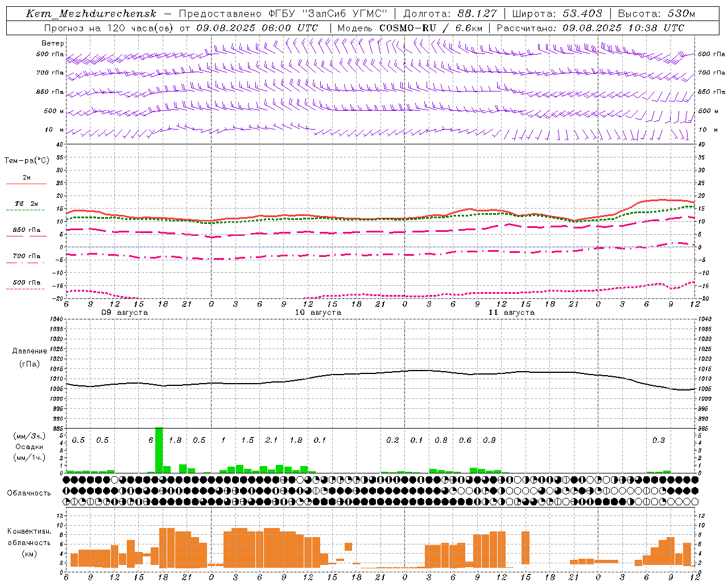Click the '500 м' wind level label at left
The width and height of the screenshot is (728, 582).
54,111
